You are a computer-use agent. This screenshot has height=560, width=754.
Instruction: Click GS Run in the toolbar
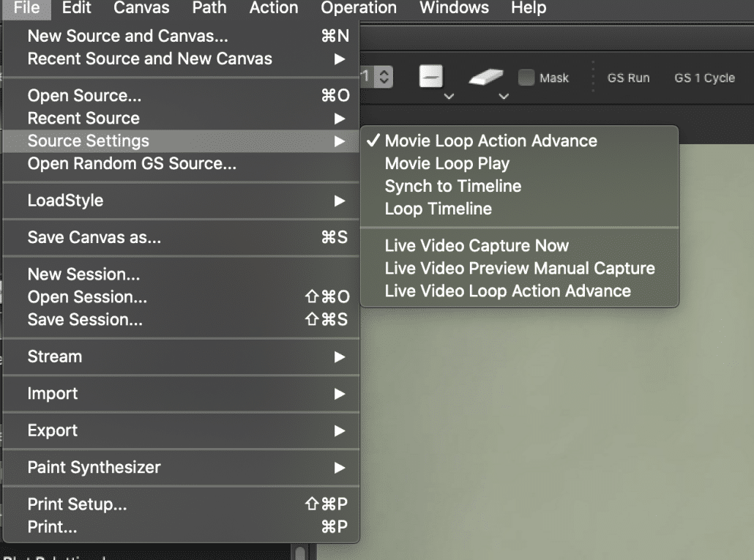pyautogui.click(x=628, y=78)
